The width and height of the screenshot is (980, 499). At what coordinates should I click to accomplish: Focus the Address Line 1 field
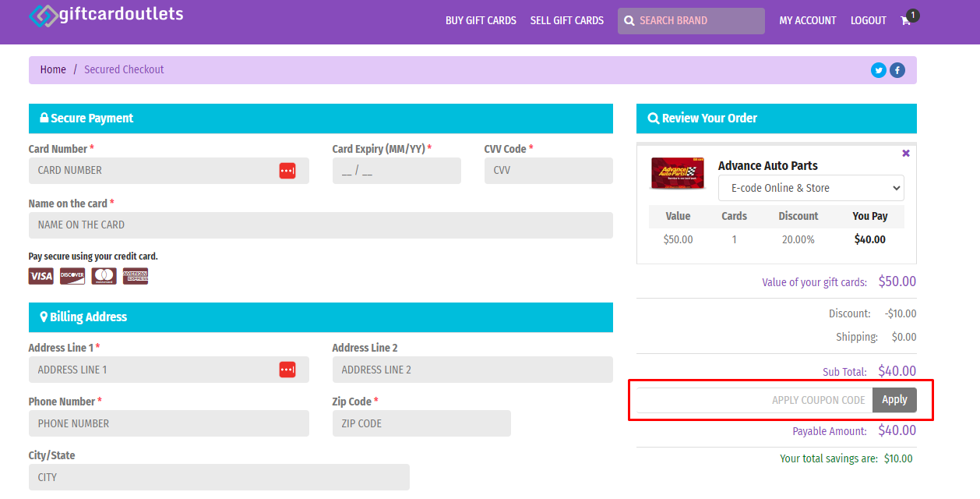(169, 370)
